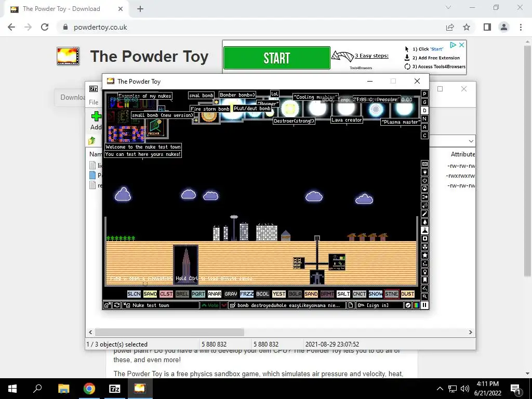Image resolution: width=532 pixels, height=399 pixels.
Task: Toggle the A ambient heat option
Action: tap(424, 127)
